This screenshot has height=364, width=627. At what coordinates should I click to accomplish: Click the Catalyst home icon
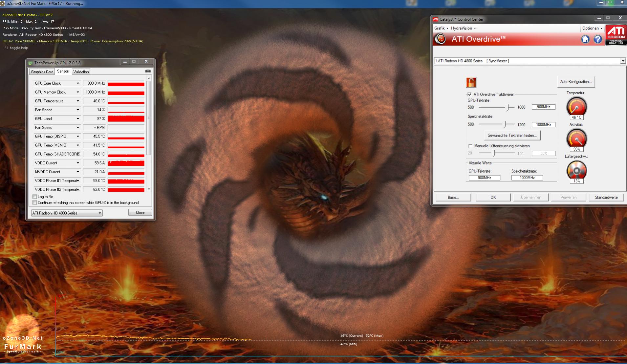[585, 39]
